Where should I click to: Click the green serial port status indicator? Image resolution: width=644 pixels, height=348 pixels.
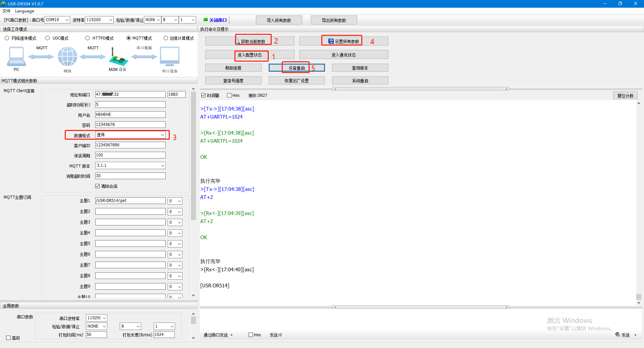[x=206, y=20]
